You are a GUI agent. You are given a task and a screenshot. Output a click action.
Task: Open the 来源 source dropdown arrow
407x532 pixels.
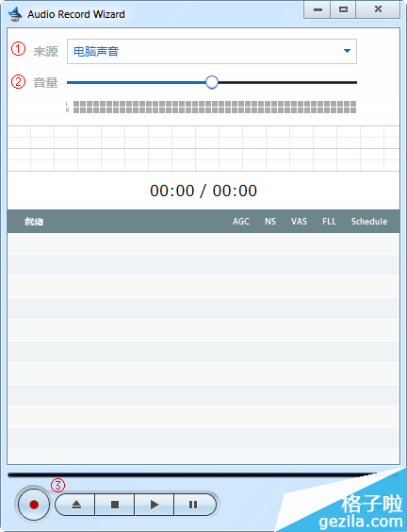[x=347, y=51]
